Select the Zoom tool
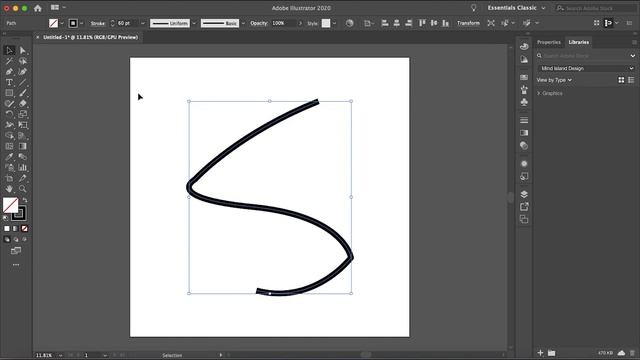Image resolution: width=640 pixels, height=360 pixels. tap(22, 189)
